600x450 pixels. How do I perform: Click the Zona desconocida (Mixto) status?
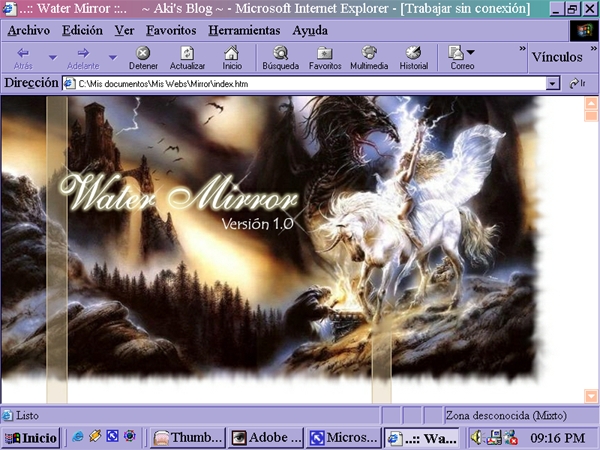[506, 416]
